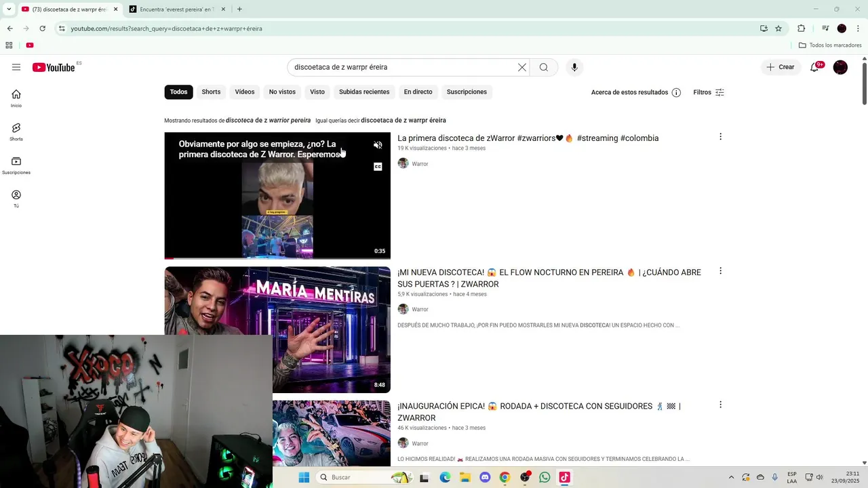This screenshot has width=868, height=488.
Task: Show info about these results
Action: 676,92
